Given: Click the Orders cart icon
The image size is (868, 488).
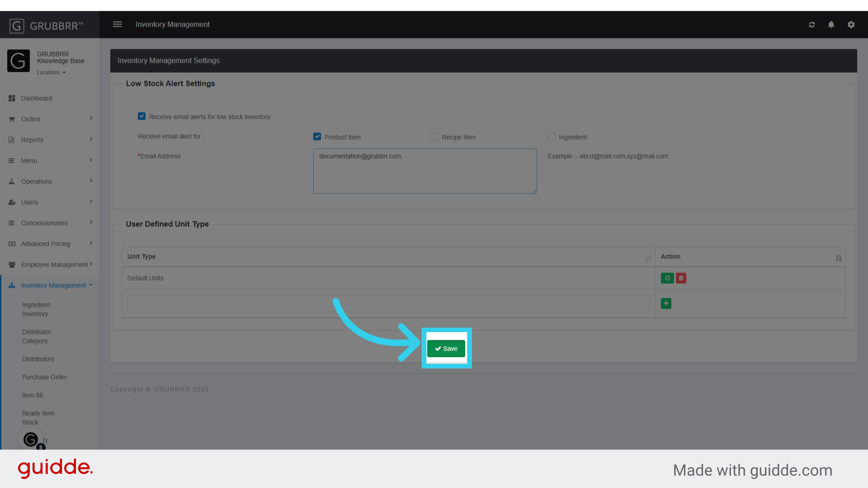Looking at the screenshot, I should 12,119.
